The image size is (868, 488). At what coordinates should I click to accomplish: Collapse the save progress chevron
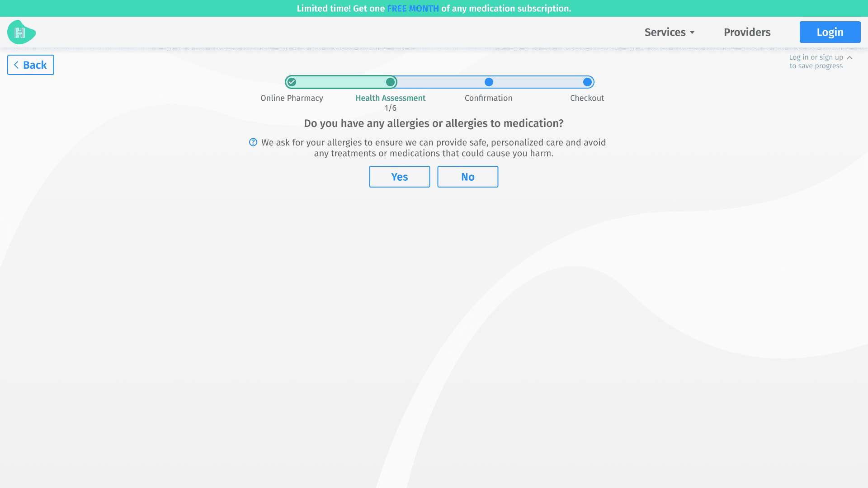[849, 58]
